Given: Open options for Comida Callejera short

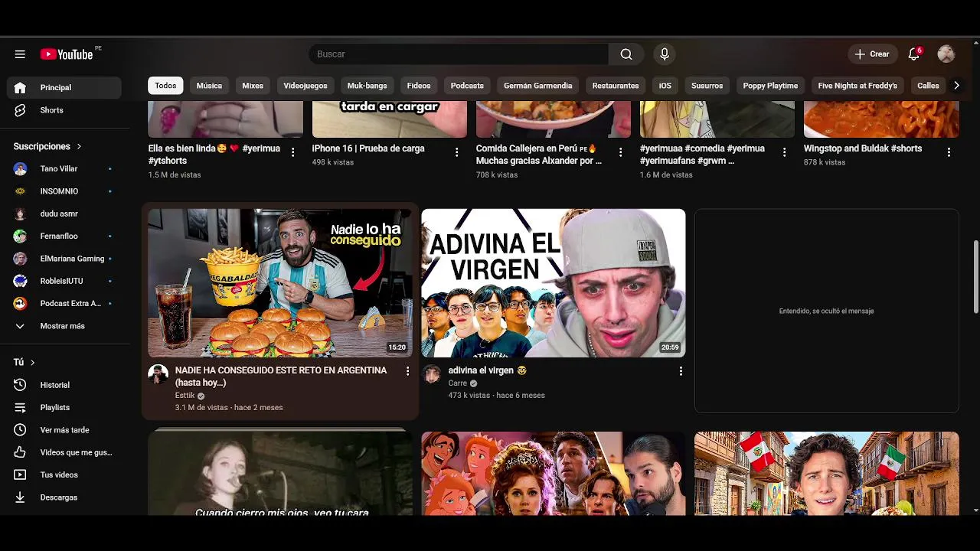Looking at the screenshot, I should (621, 152).
